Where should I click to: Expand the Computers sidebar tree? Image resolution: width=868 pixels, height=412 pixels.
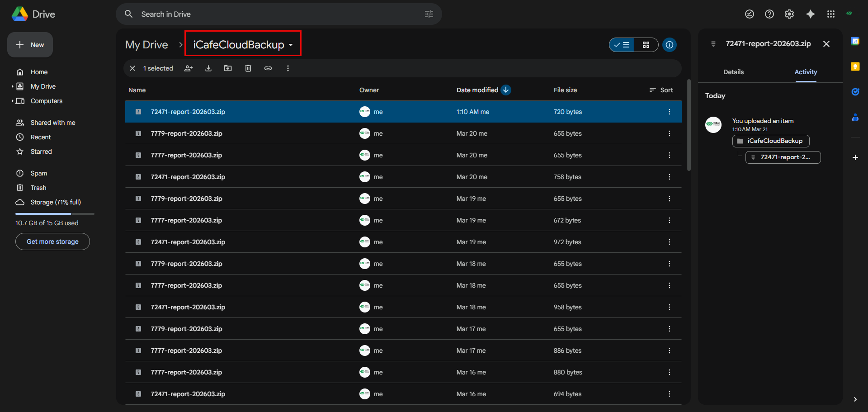tap(12, 101)
